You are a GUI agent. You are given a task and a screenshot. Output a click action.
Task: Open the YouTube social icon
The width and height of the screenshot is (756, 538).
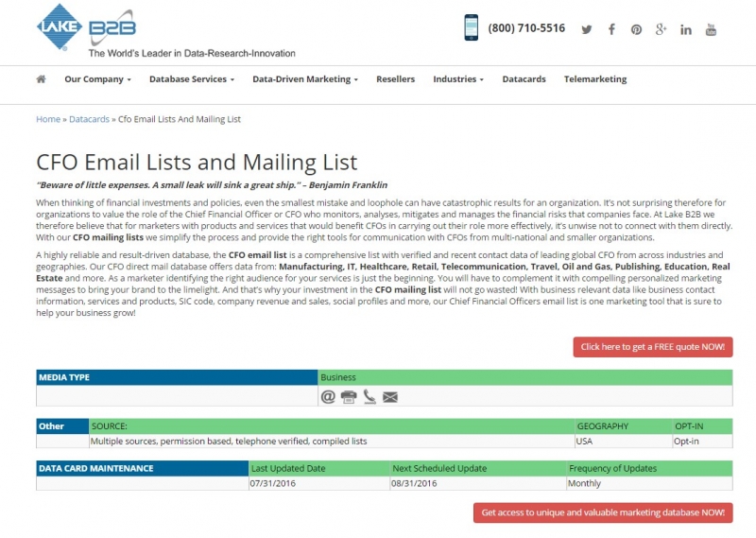(x=711, y=29)
